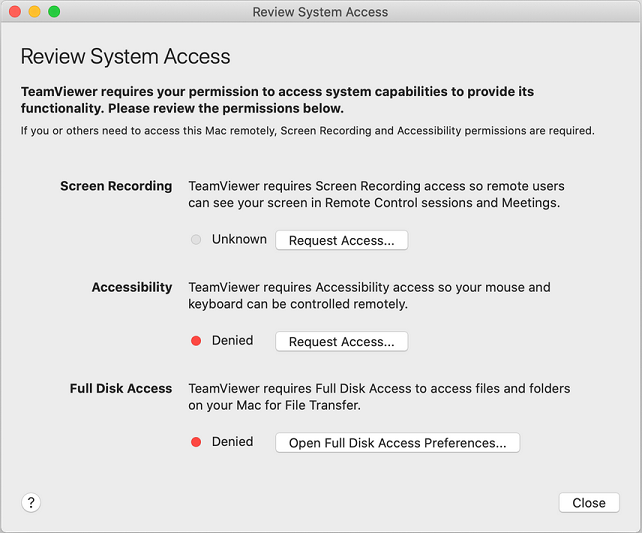Image resolution: width=642 pixels, height=533 pixels.
Task: Click the red Denied dot under Full Disk Access
Action: (x=196, y=442)
